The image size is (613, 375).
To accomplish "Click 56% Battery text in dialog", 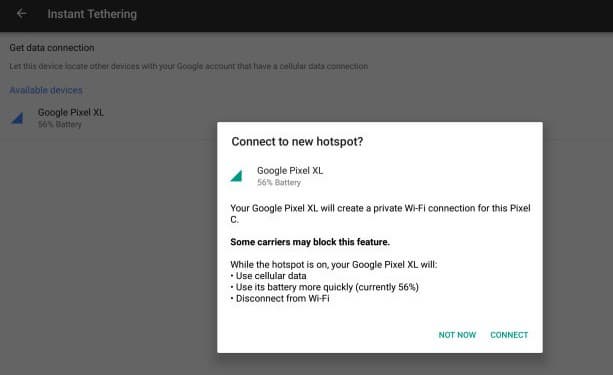I will 279,182.
